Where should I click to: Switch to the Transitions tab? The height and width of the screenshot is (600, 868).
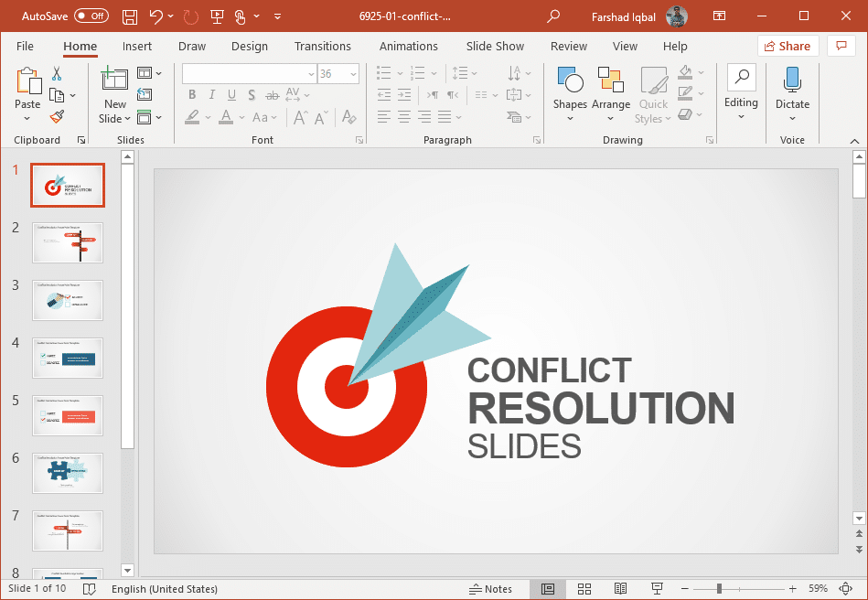322,47
